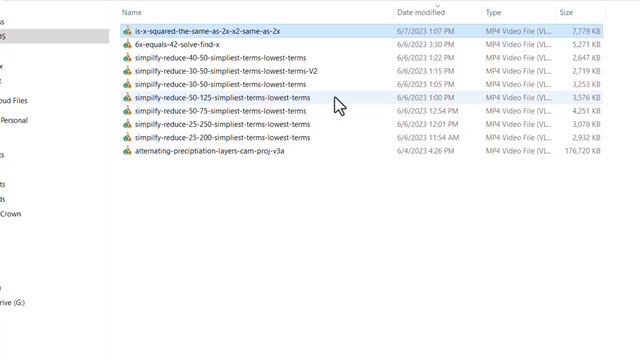The image size is (640, 360).
Task: Click the 5,271 KB size cell
Action: click(586, 44)
